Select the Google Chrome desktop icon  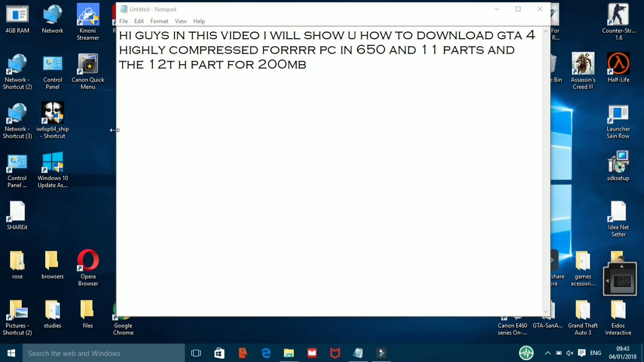coord(123,318)
